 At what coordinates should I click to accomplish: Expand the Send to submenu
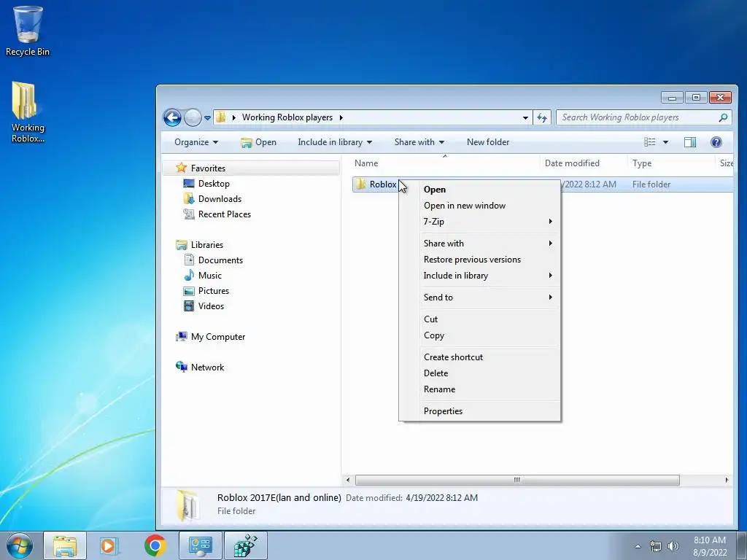(x=480, y=297)
